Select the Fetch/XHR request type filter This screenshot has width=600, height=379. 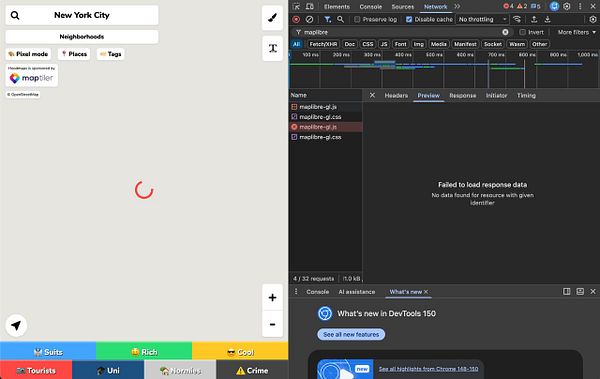pyautogui.click(x=323, y=44)
